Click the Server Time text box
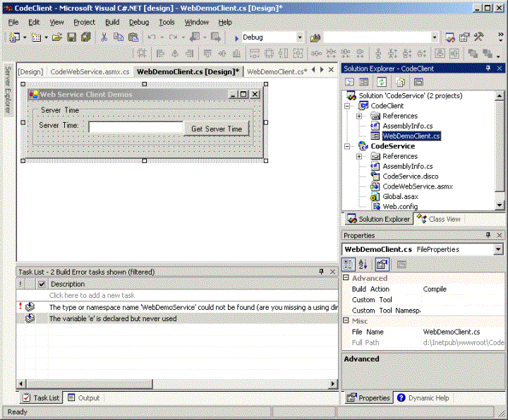Image resolution: width=508 pixels, height=420 pixels. coord(135,127)
